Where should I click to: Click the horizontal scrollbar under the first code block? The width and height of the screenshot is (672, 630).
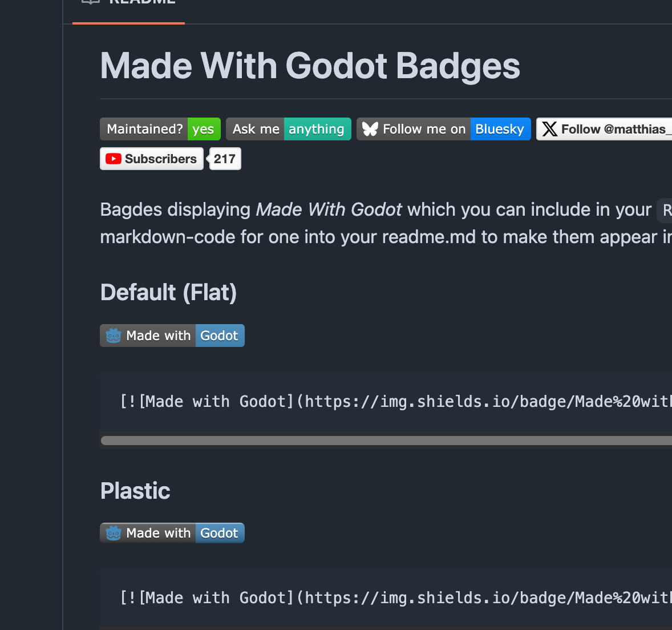tap(386, 441)
